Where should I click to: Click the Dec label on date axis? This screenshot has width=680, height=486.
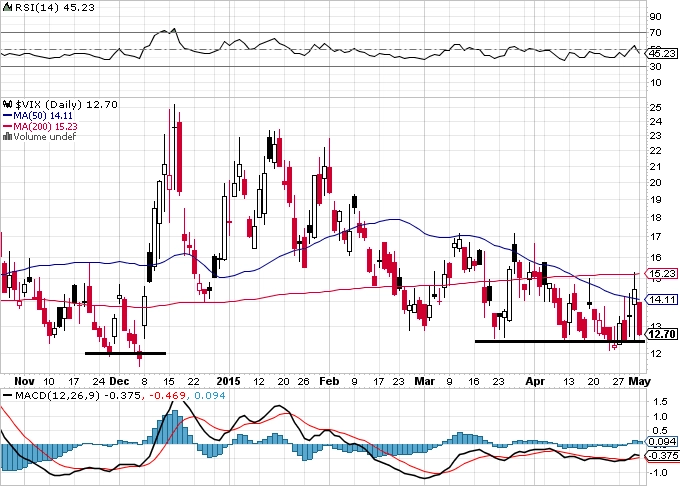119,381
